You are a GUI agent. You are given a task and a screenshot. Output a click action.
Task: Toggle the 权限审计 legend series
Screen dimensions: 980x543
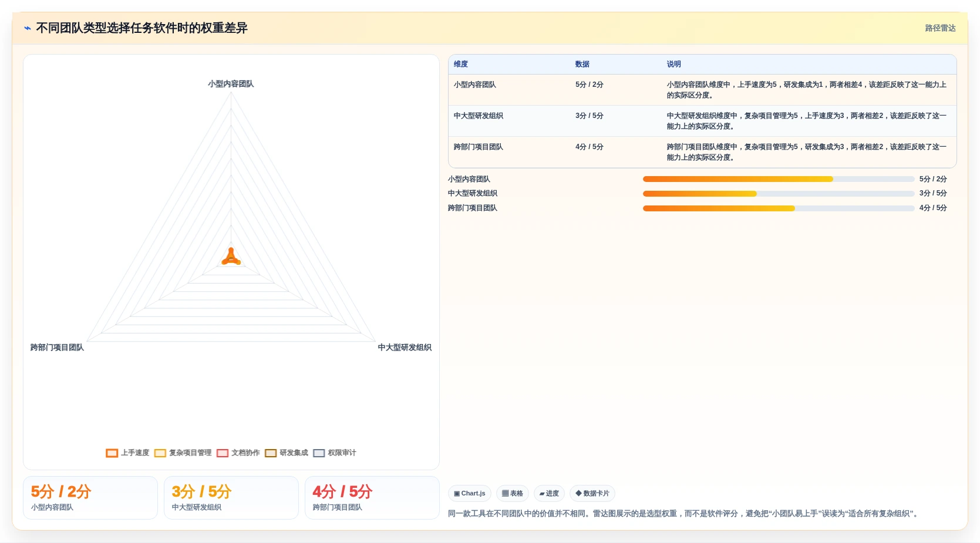click(334, 453)
